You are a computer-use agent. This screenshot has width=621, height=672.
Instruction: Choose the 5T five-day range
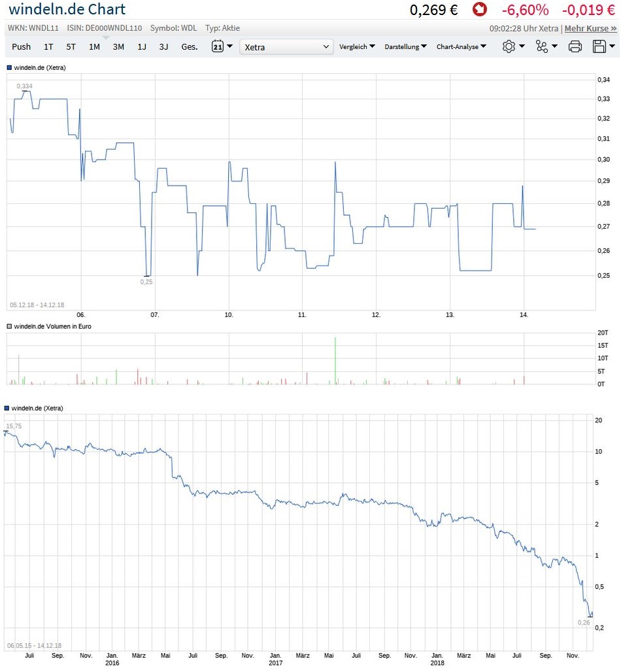pyautogui.click(x=71, y=46)
